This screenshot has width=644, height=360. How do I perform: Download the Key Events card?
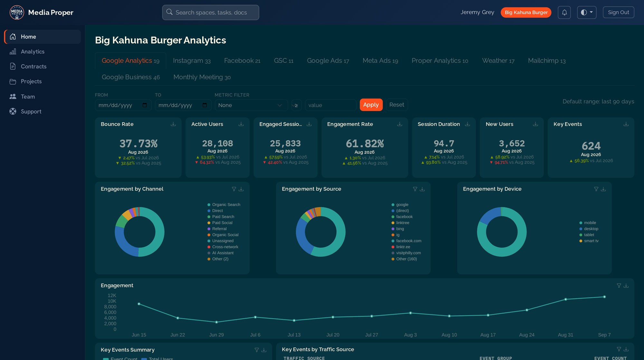(626, 124)
